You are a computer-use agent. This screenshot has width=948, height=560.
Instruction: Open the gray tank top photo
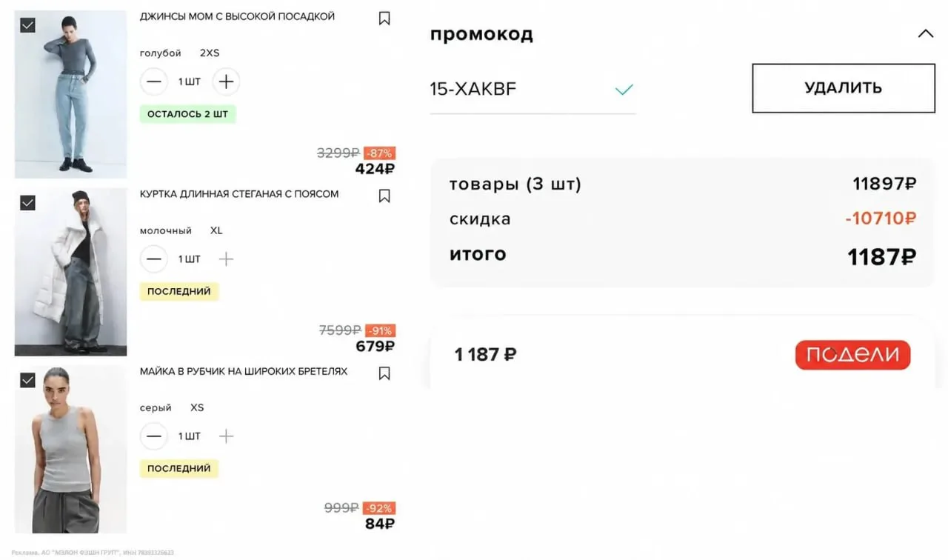click(71, 450)
